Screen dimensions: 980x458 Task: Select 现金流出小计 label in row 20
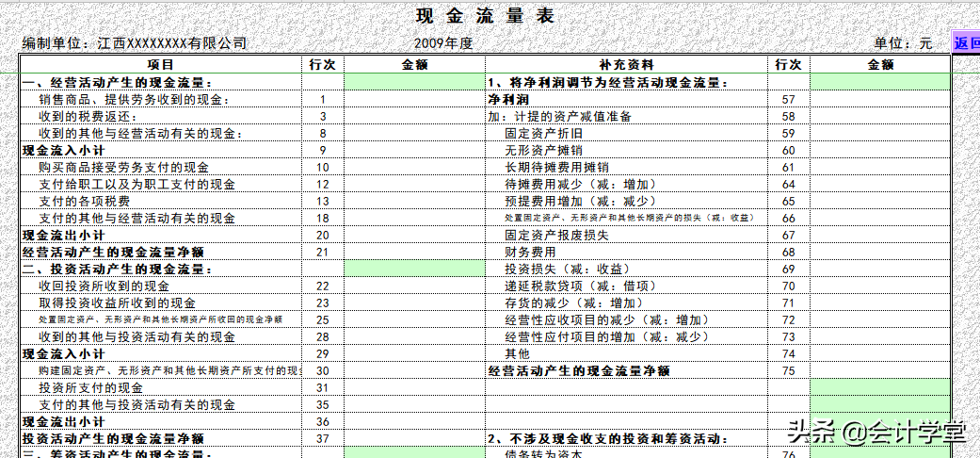[63, 236]
